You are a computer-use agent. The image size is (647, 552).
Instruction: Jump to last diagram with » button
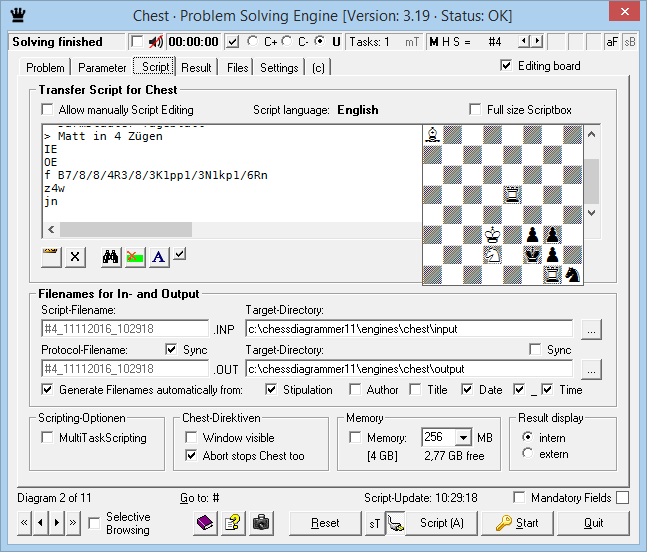[73, 523]
